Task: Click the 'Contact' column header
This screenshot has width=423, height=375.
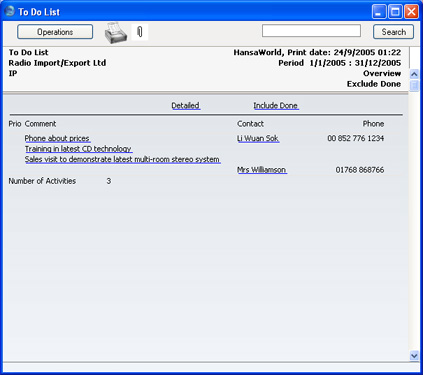Action: coord(250,124)
